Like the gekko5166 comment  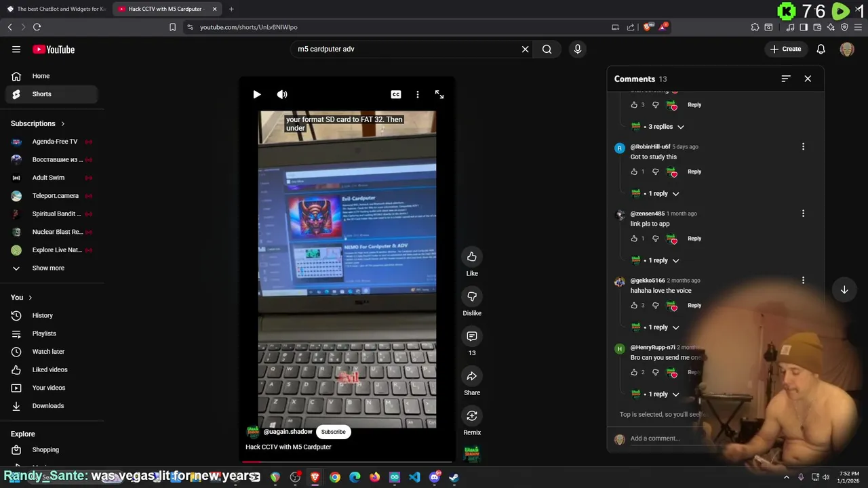pyautogui.click(x=634, y=306)
